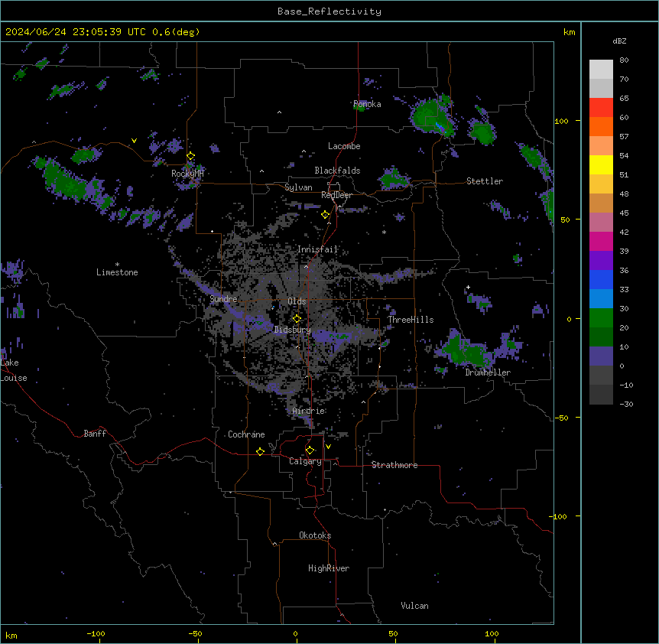The image size is (659, 644).
Task: Click the RedDeer label
Action: coord(336,195)
